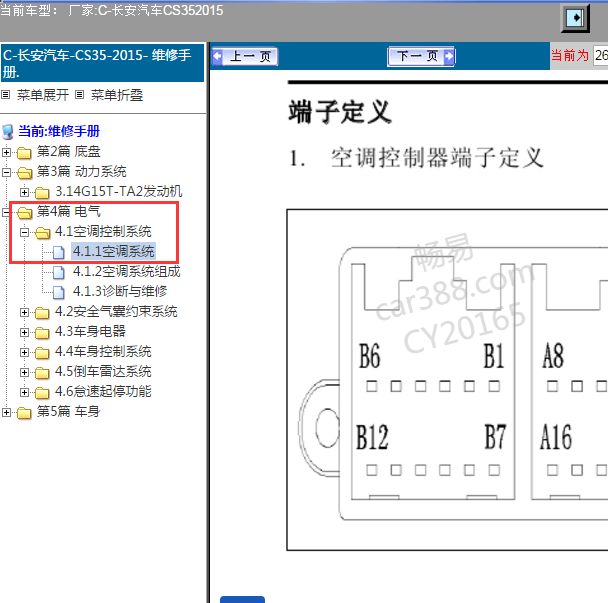Click the current page number field
The width and height of the screenshot is (608, 603).
coord(601,55)
